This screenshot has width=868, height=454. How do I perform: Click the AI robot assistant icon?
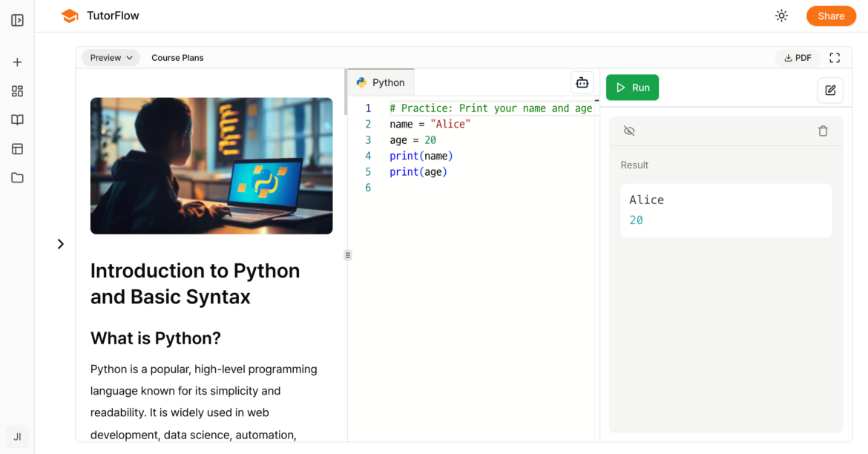pos(582,83)
